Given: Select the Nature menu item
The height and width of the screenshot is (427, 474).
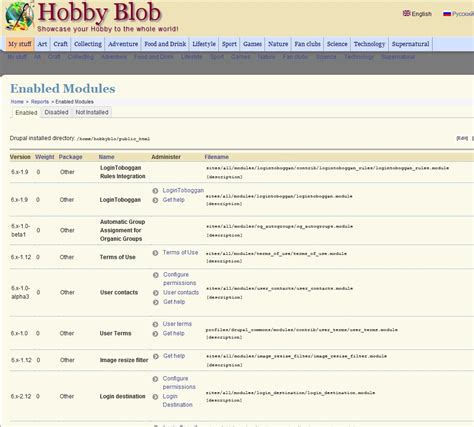Looking at the screenshot, I should [278, 44].
